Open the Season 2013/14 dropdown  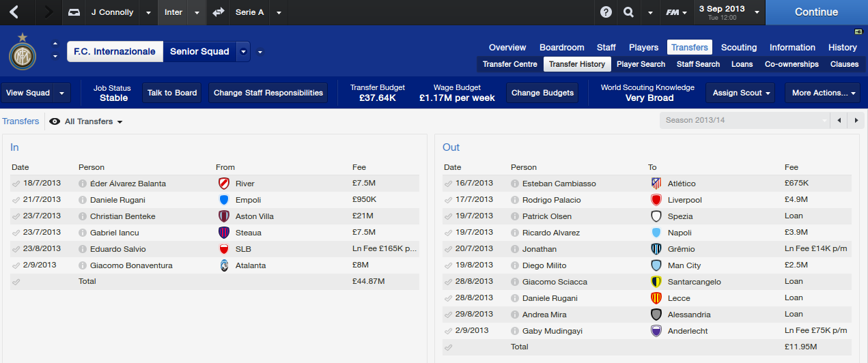(744, 121)
